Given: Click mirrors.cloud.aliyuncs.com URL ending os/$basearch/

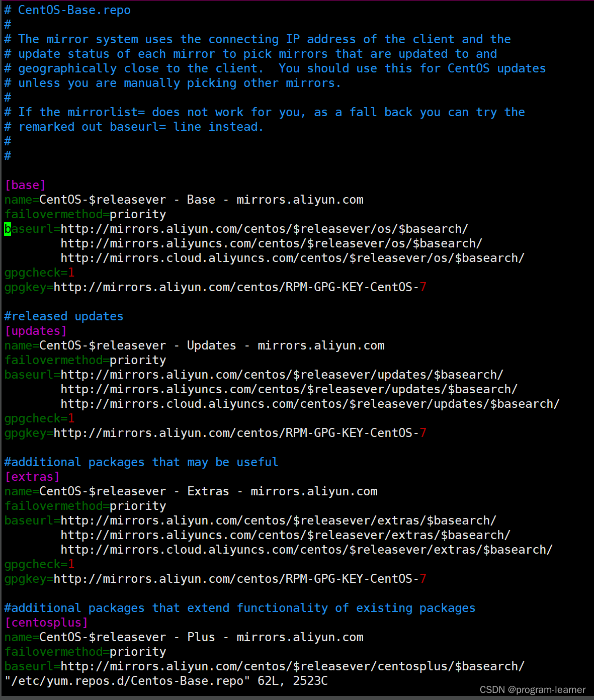Looking at the screenshot, I should 293,258.
